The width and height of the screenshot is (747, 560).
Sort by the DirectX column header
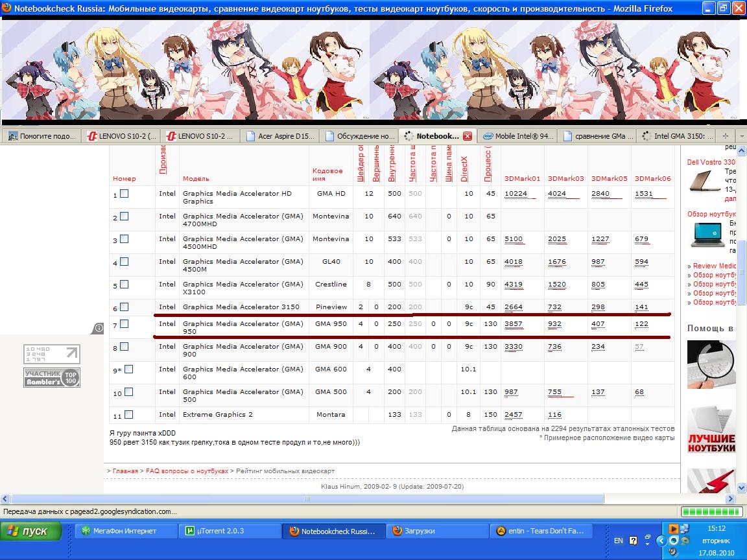click(464, 169)
